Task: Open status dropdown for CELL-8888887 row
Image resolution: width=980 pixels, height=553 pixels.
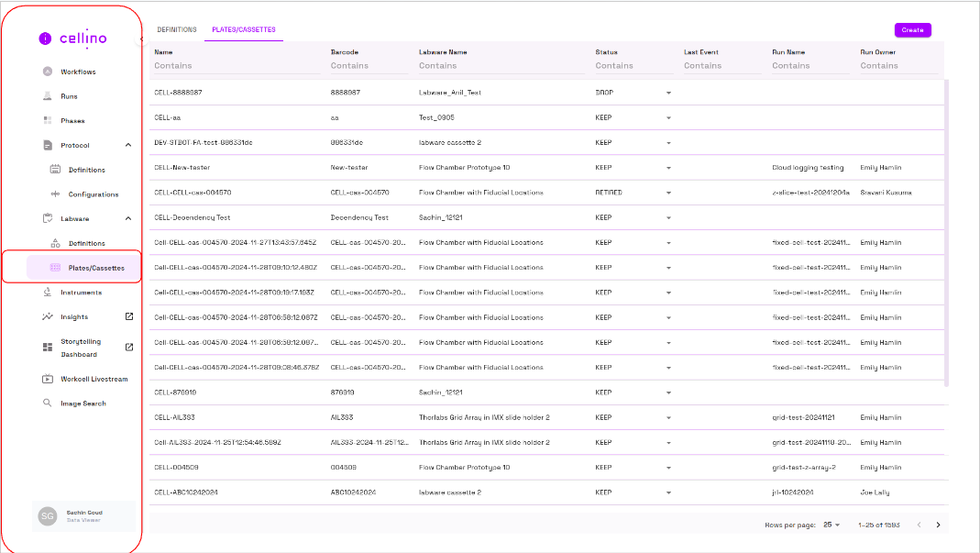Action: click(x=668, y=93)
